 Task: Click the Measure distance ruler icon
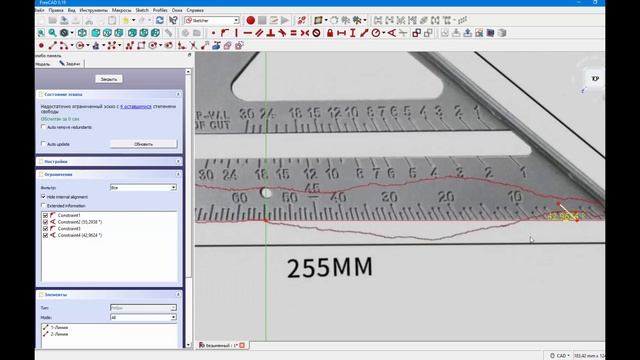(169, 33)
